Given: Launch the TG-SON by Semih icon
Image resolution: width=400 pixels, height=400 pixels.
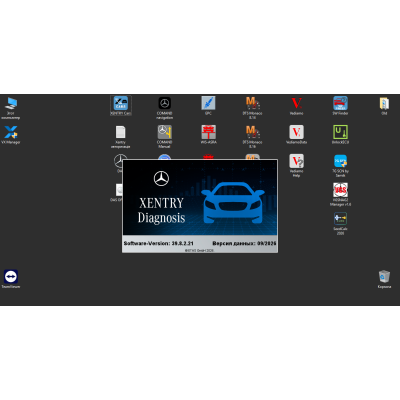Looking at the screenshot, I should [x=340, y=165].
